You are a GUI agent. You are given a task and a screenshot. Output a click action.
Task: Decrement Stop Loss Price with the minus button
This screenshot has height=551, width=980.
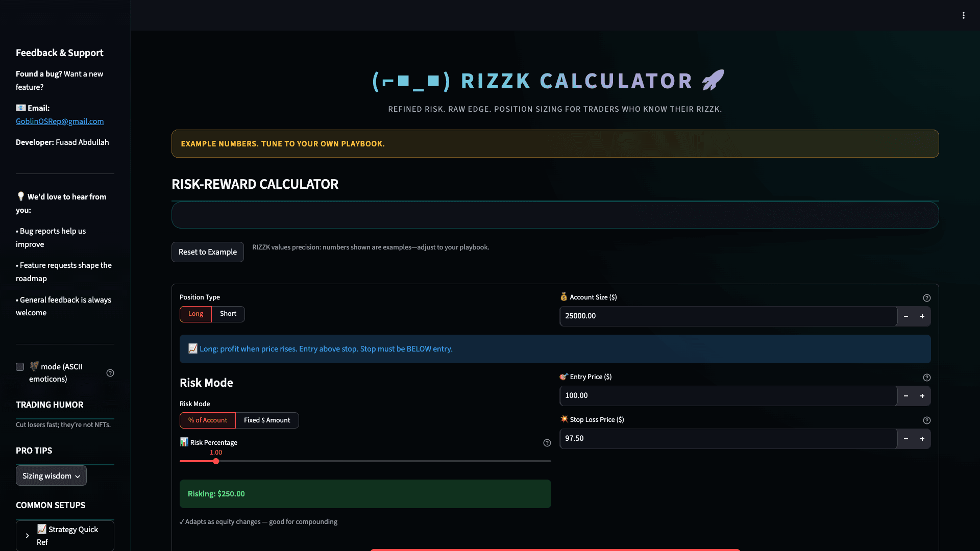[906, 438]
